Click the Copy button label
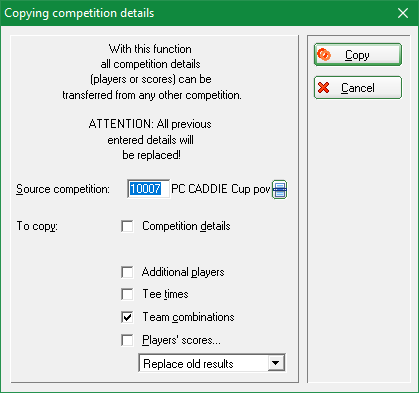Image resolution: width=419 pixels, height=393 pixels. (357, 55)
